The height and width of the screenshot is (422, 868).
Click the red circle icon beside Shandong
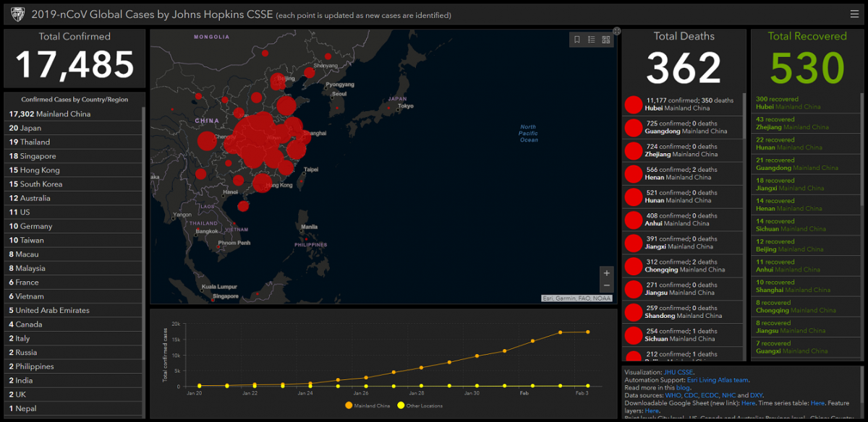pos(634,313)
